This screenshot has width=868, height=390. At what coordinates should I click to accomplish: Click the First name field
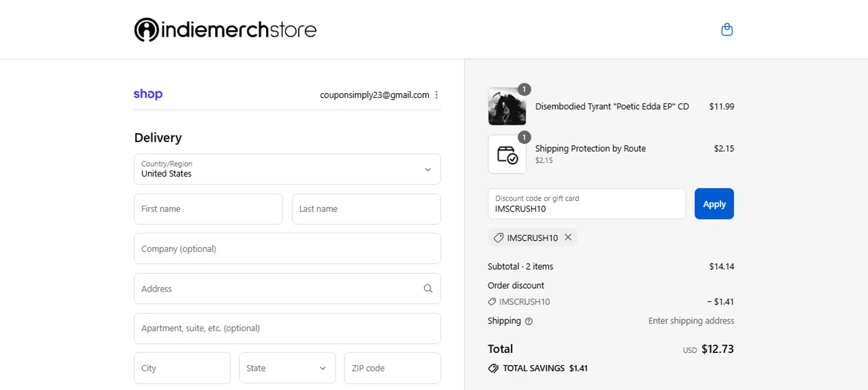click(208, 209)
